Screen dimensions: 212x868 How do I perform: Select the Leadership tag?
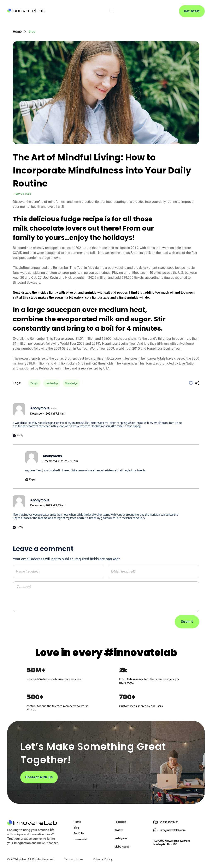(x=52, y=384)
